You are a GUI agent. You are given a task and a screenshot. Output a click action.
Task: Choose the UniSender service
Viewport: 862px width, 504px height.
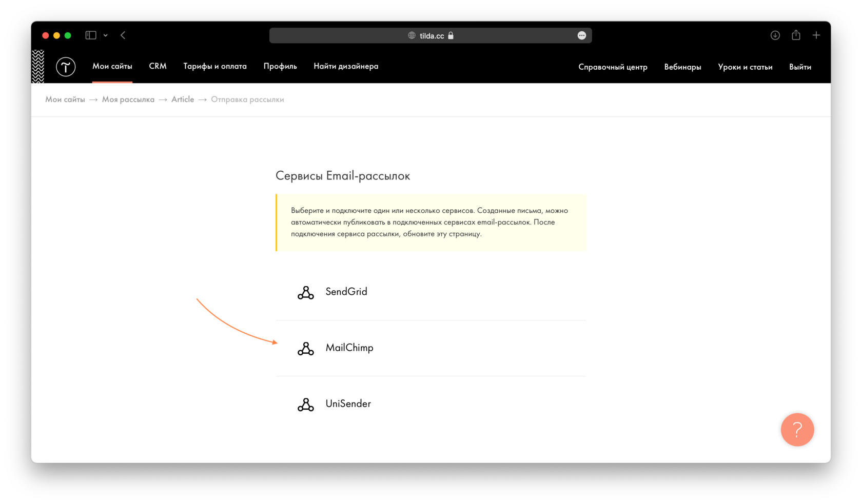point(431,404)
